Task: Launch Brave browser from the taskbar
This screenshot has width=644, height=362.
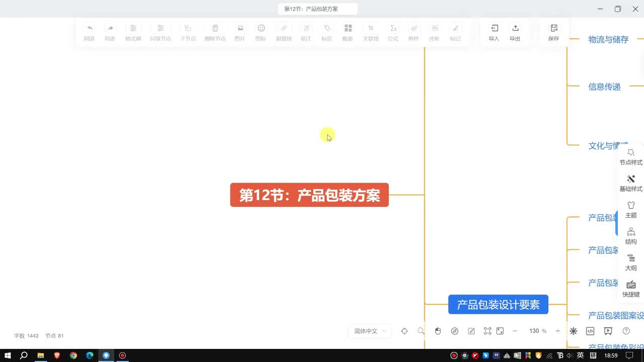Action: pos(57,355)
